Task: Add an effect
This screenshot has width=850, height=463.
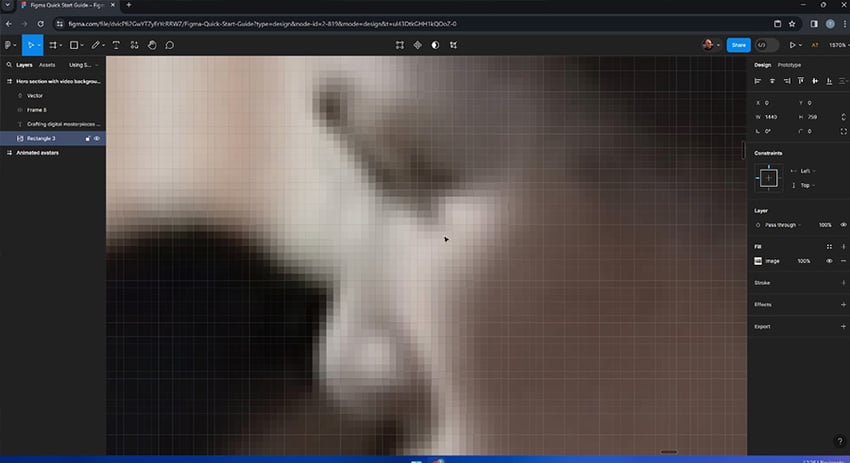Action: (843, 305)
